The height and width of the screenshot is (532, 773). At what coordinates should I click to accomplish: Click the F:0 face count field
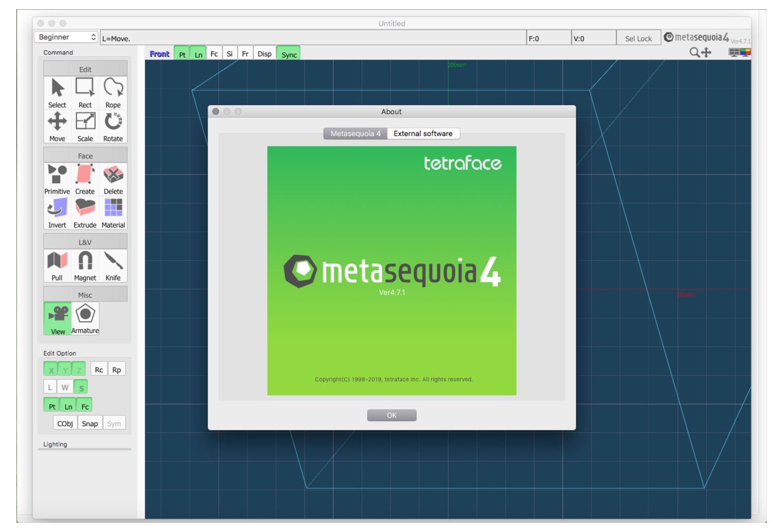click(x=549, y=38)
